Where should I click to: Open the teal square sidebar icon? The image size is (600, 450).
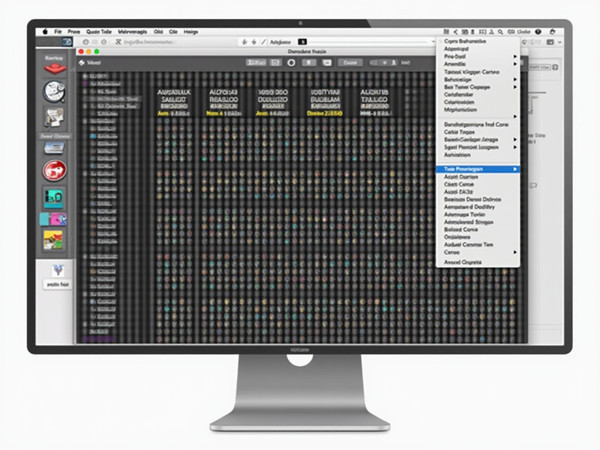54,197
